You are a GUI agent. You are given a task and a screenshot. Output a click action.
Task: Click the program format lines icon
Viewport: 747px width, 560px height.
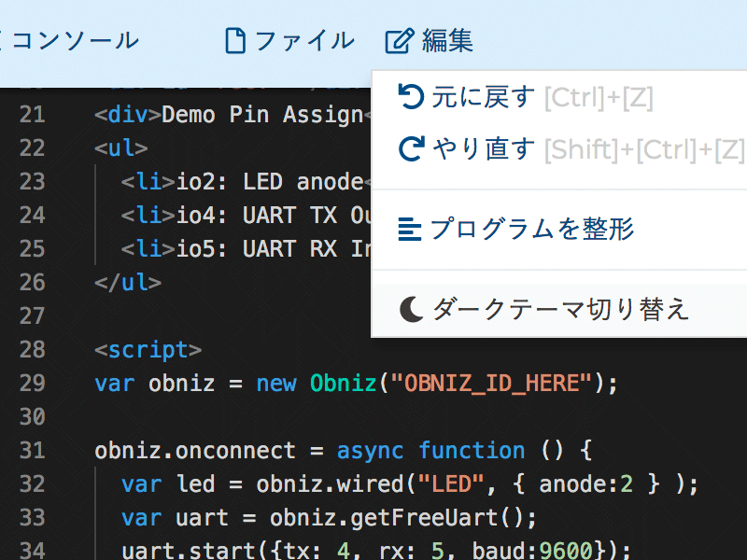411,229
